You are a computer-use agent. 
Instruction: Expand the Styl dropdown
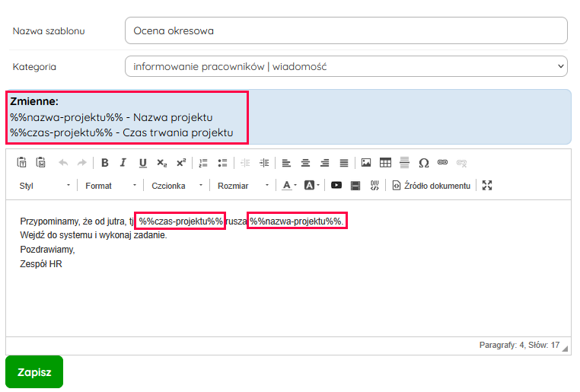click(46, 185)
